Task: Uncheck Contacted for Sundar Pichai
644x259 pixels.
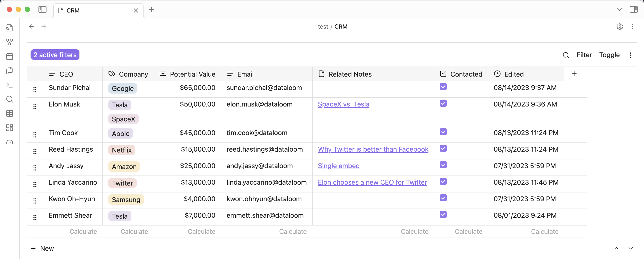Action: click(443, 87)
